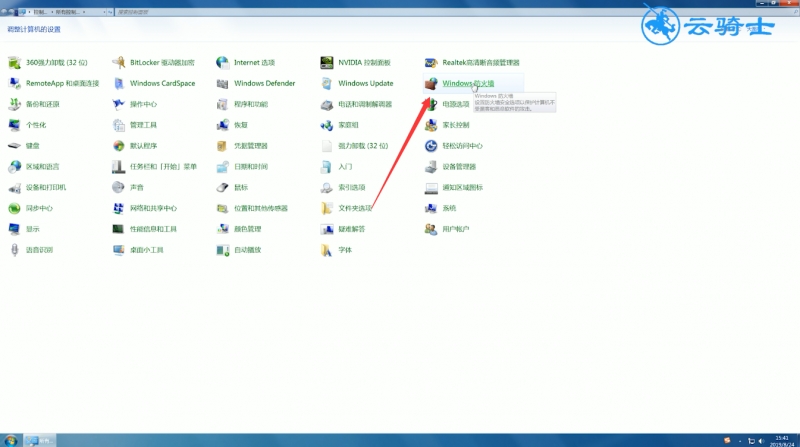
Task: Click 设备和打印机 link
Action: tap(46, 187)
